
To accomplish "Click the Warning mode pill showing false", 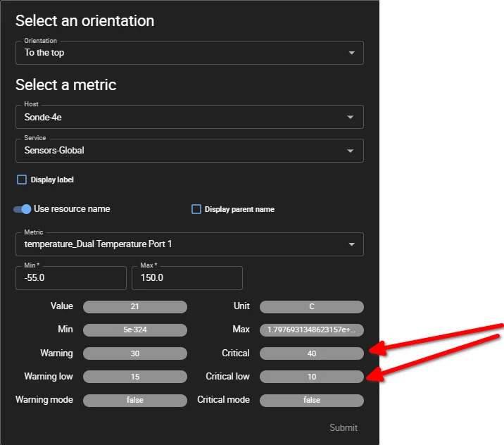I will tap(135, 401).
